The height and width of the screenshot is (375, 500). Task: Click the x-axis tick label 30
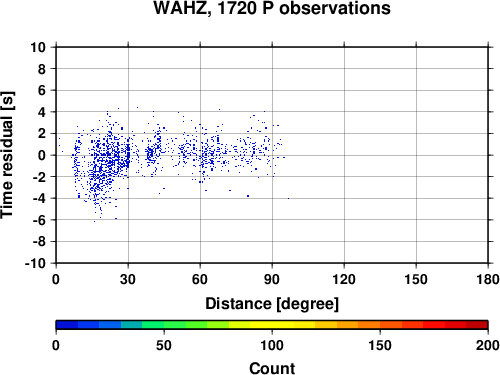(x=128, y=279)
